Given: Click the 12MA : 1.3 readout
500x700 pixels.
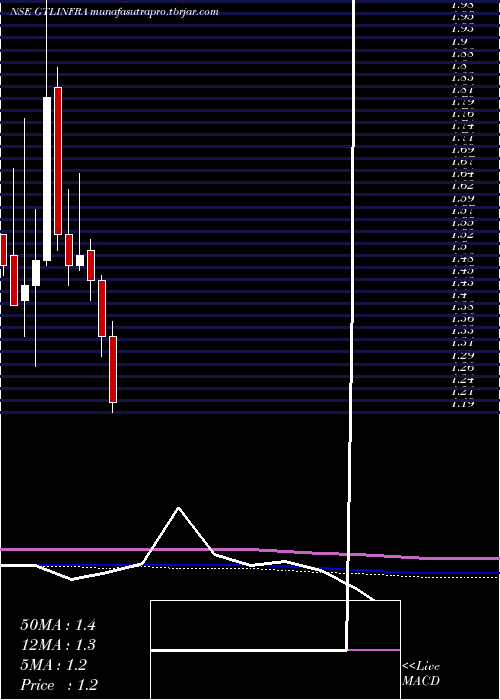Looking at the screenshot, I should 58,645.
